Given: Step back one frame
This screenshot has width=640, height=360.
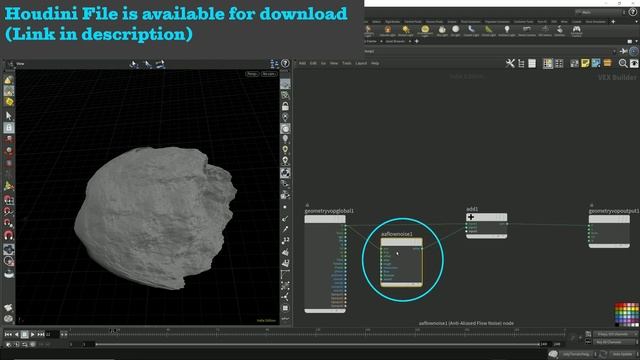Looking at the screenshot, I should [17, 334].
